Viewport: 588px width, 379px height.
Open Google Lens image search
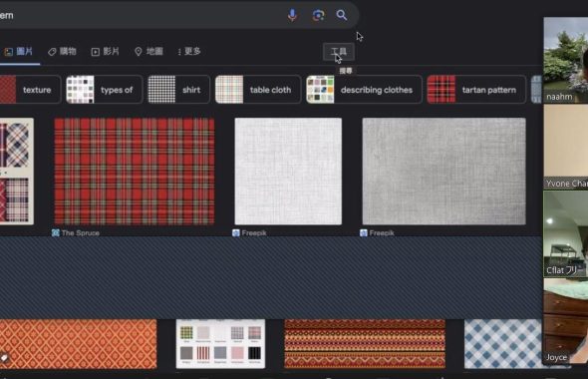pyautogui.click(x=318, y=15)
